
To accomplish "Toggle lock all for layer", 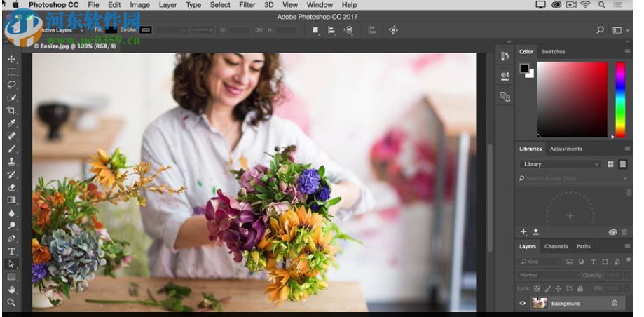I will pyautogui.click(x=580, y=289).
